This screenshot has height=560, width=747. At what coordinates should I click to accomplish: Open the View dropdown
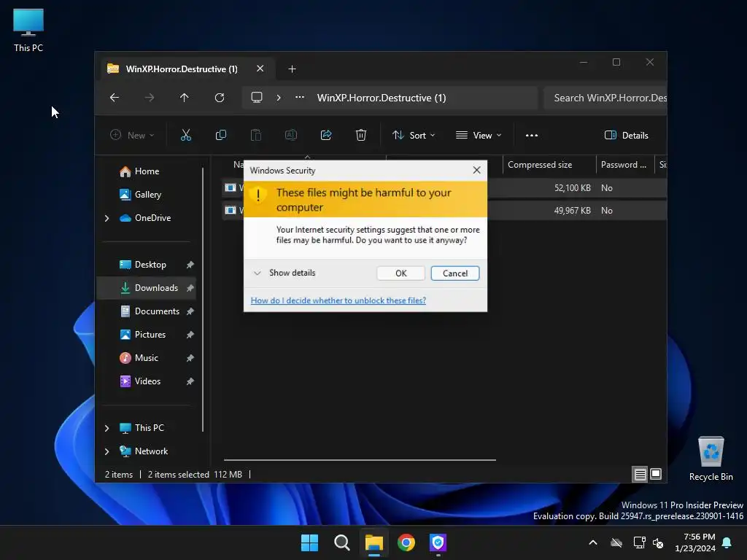coord(479,135)
